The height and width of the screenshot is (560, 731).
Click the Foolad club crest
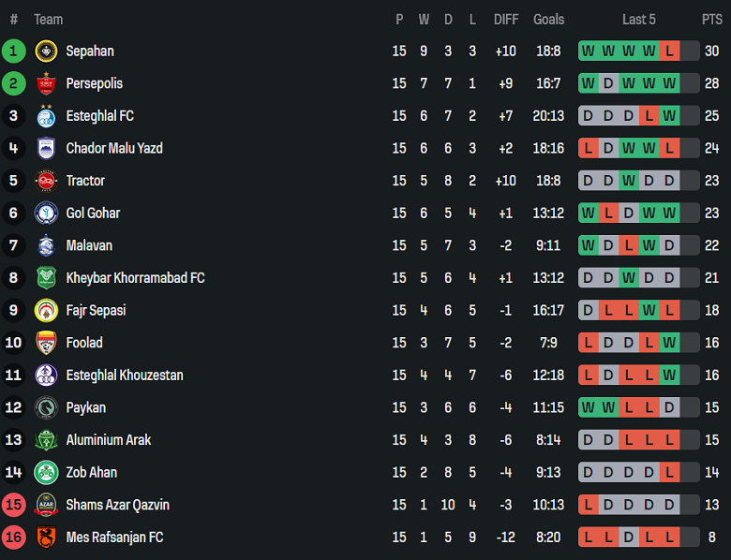point(46,343)
